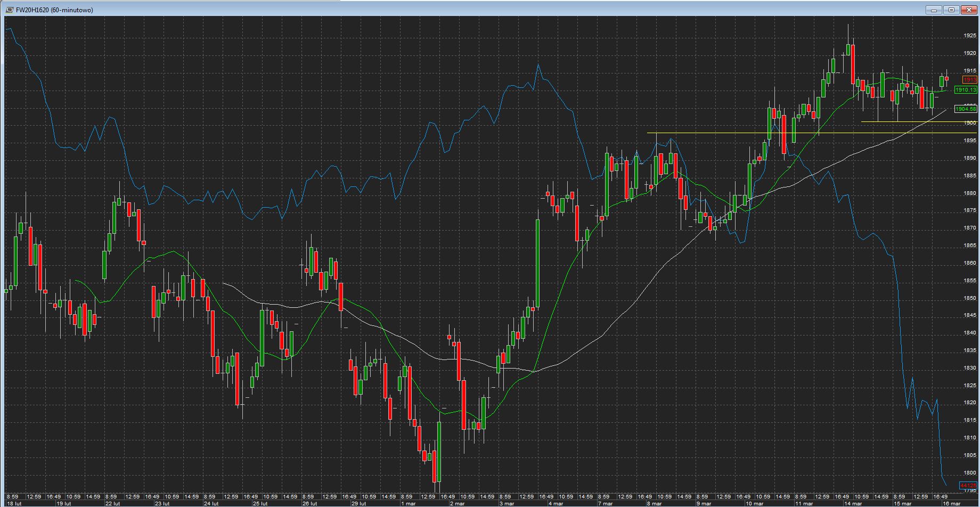Click the '24 lut' date marker

click(x=211, y=503)
